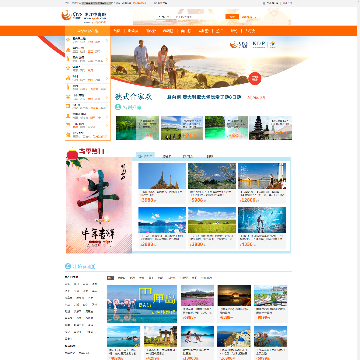This screenshot has height=360, width=360.
Task: Click the orange phoenix site logo
Action: click(67, 15)
